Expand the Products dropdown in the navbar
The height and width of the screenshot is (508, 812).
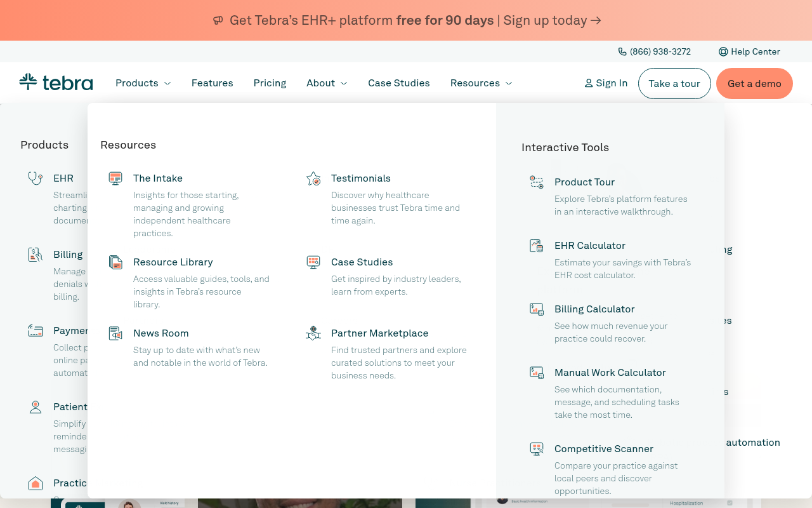pyautogui.click(x=143, y=83)
